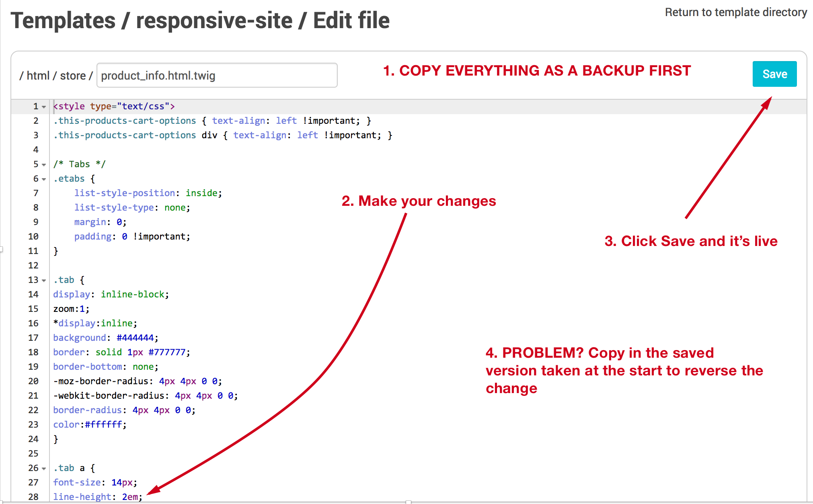Click line number 18 in gutter
This screenshot has width=813, height=504.
33,352
